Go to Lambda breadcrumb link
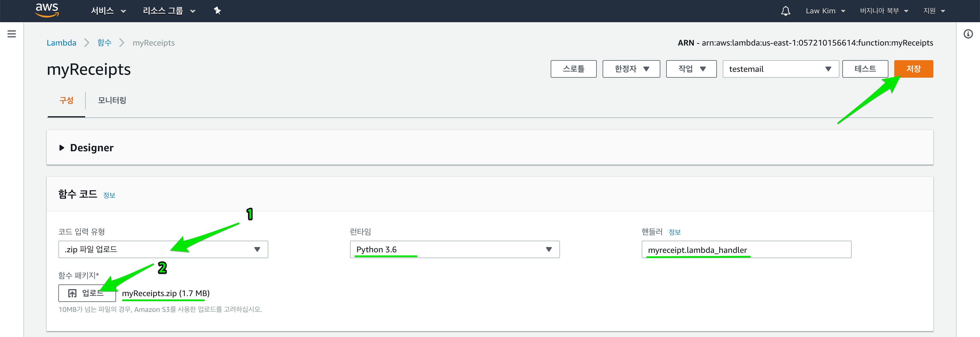Image resolution: width=980 pixels, height=337 pixels. click(61, 43)
